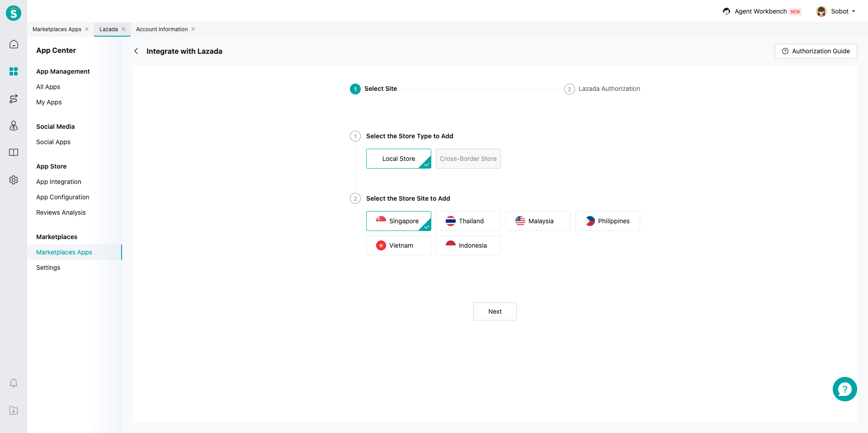Open the knowledge base book icon
This screenshot has height=433, width=868.
pyautogui.click(x=14, y=153)
